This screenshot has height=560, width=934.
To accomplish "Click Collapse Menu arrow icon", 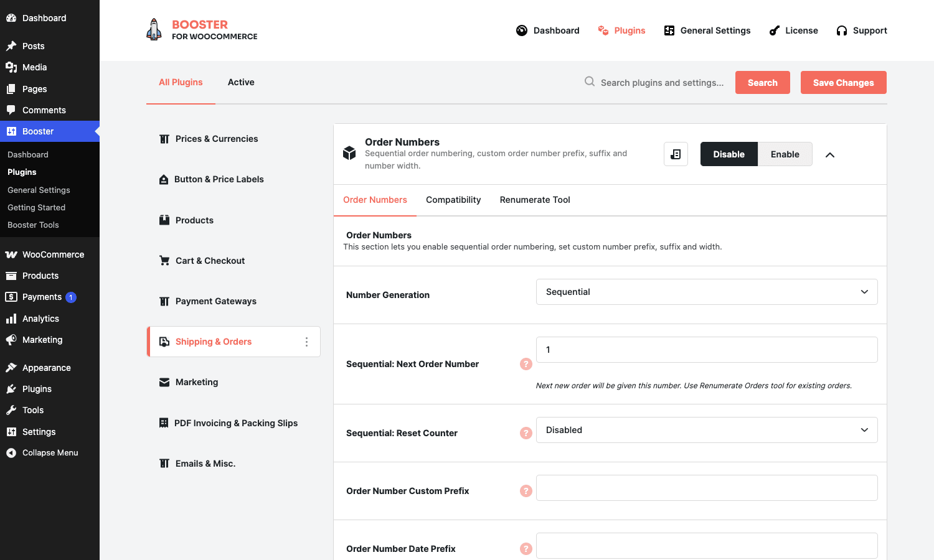I will [11, 453].
